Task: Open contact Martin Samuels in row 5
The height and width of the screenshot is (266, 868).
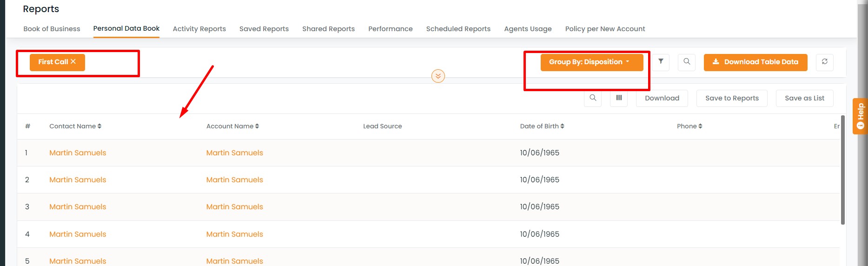Action: (78, 261)
